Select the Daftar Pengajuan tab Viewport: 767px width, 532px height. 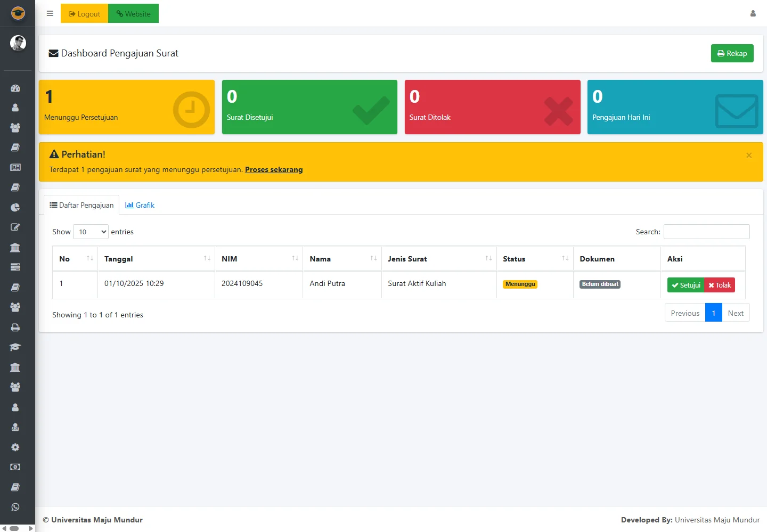[81, 205]
